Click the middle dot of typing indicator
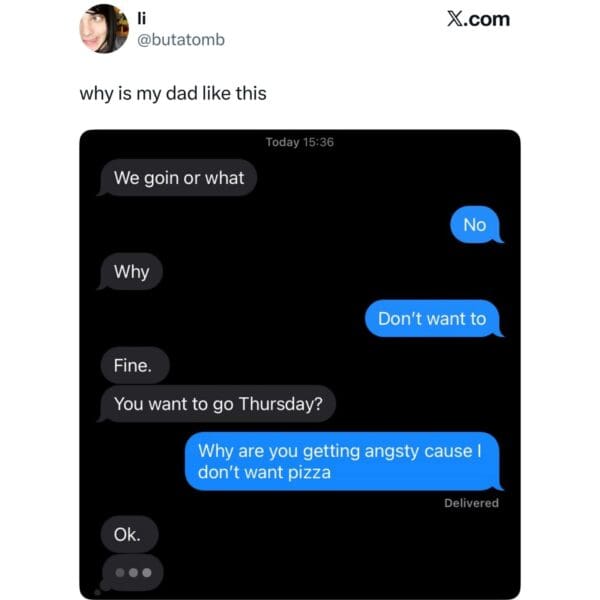The image size is (600, 600). (x=133, y=573)
